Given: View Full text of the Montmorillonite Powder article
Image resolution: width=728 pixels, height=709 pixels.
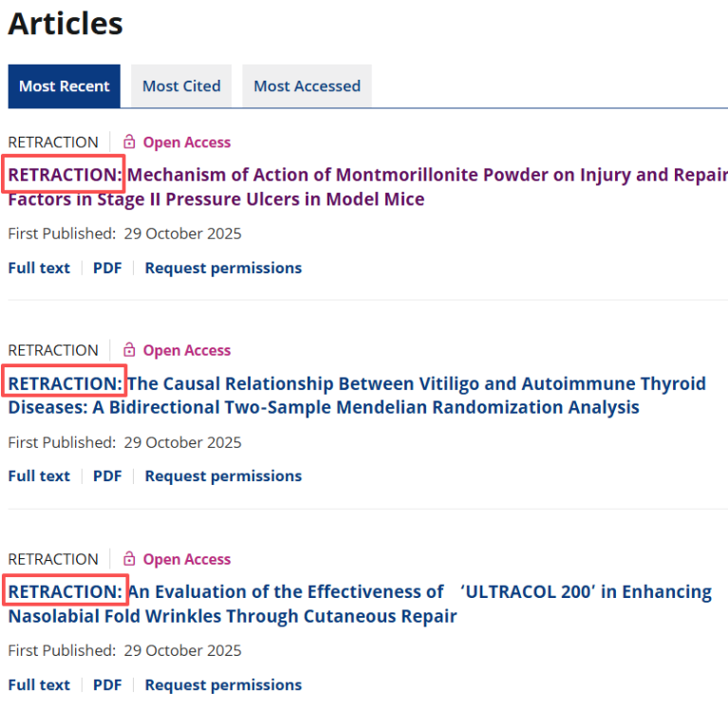Looking at the screenshot, I should coord(39,269).
